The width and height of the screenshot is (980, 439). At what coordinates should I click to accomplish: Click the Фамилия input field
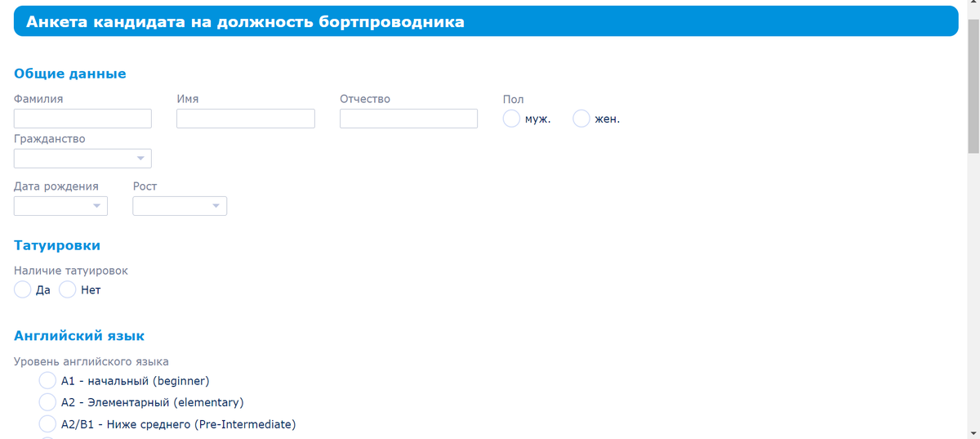pyautogui.click(x=82, y=119)
